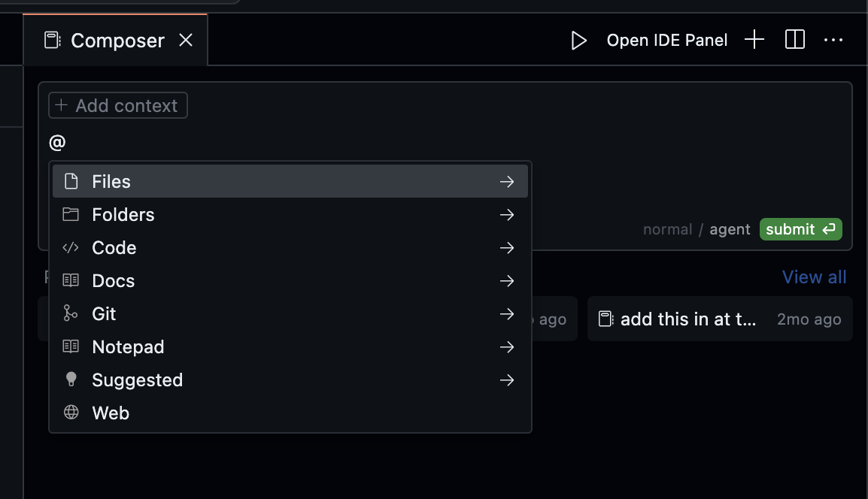Click the Suggested lightbulb icon
Screen dimensions: 868x499
point(71,380)
